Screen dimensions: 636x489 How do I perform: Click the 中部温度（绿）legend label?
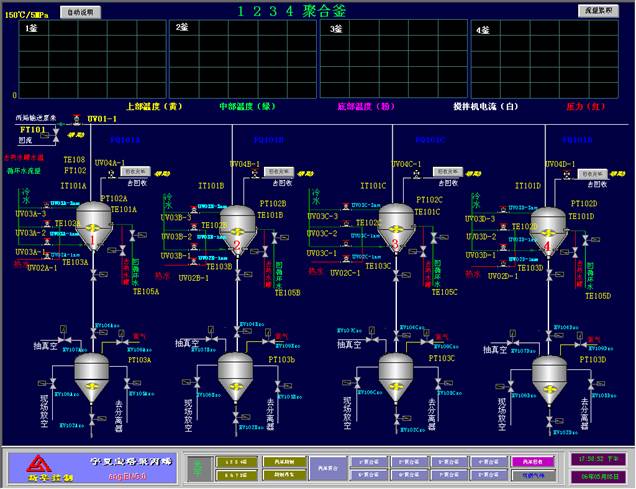point(247,107)
